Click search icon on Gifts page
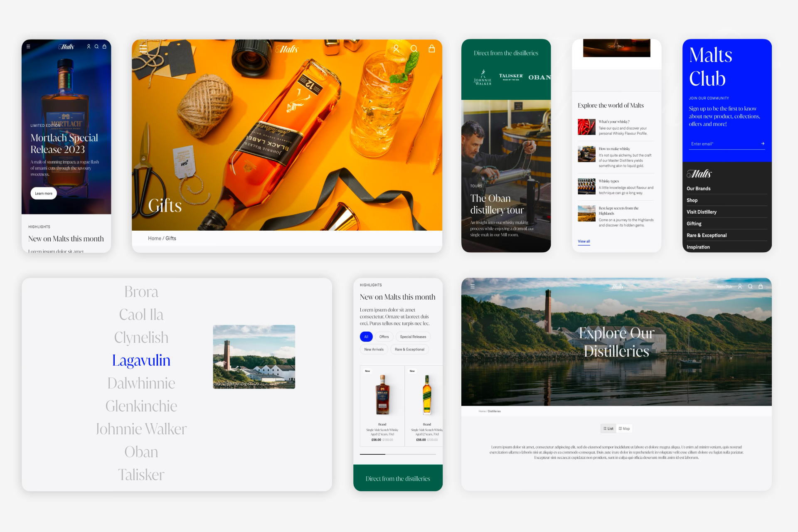The image size is (798, 532). click(414, 49)
